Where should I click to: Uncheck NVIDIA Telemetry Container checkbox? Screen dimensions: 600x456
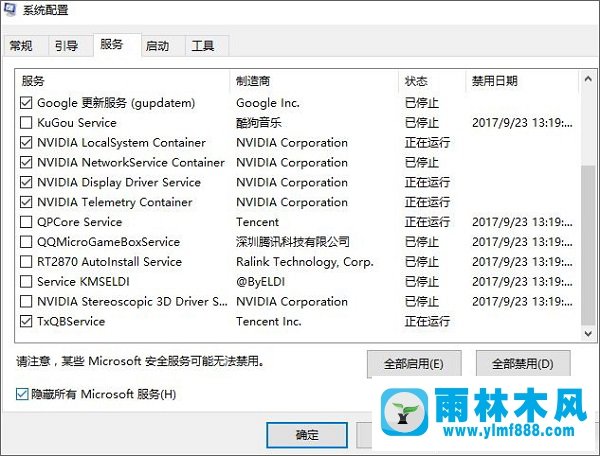26,202
